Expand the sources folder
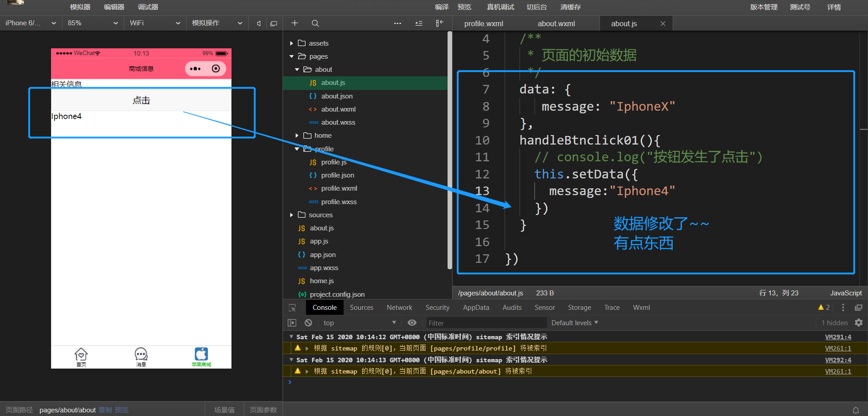 292,215
